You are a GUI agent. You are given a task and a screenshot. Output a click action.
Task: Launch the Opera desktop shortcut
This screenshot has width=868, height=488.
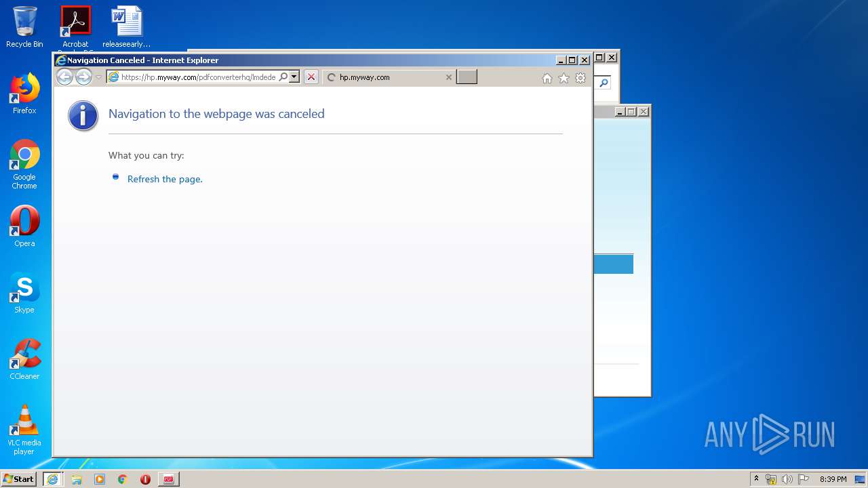[24, 226]
